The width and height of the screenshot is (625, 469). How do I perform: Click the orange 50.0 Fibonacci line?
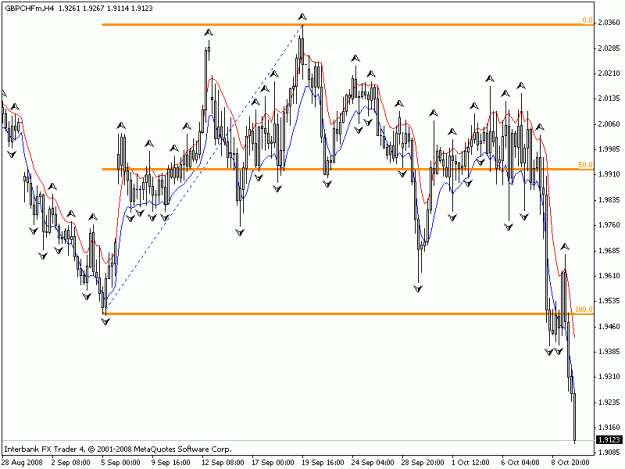point(348,169)
